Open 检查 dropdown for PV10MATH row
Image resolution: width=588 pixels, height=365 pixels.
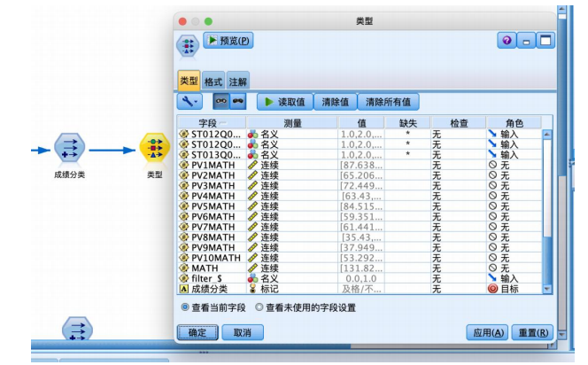(x=459, y=258)
